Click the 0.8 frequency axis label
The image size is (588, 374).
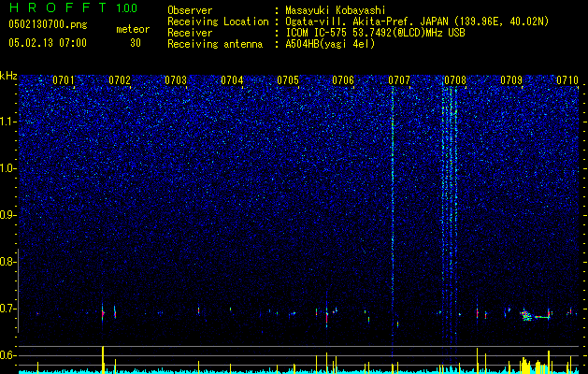point(7,262)
